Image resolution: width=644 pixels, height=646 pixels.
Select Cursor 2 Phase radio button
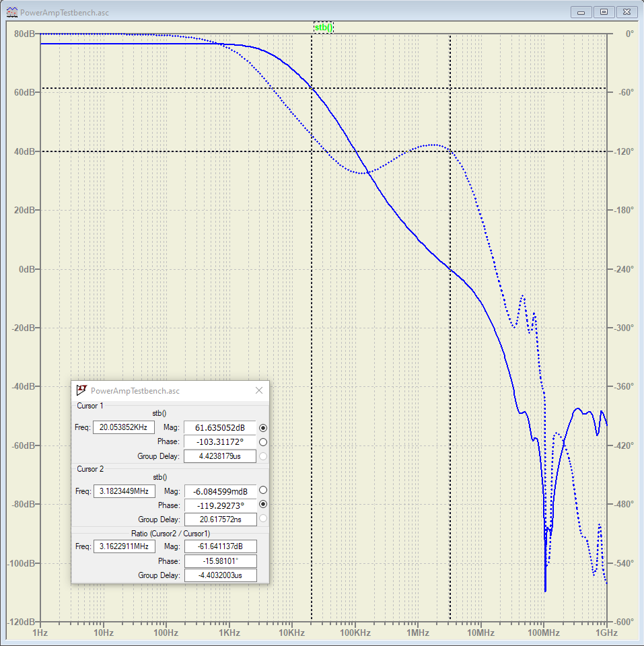tap(263, 504)
